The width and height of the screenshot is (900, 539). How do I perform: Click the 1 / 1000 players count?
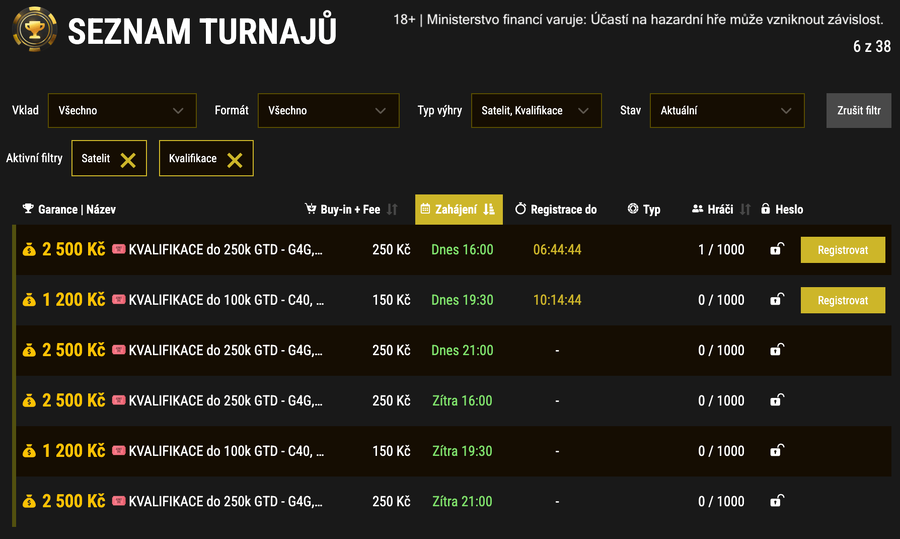(x=721, y=250)
